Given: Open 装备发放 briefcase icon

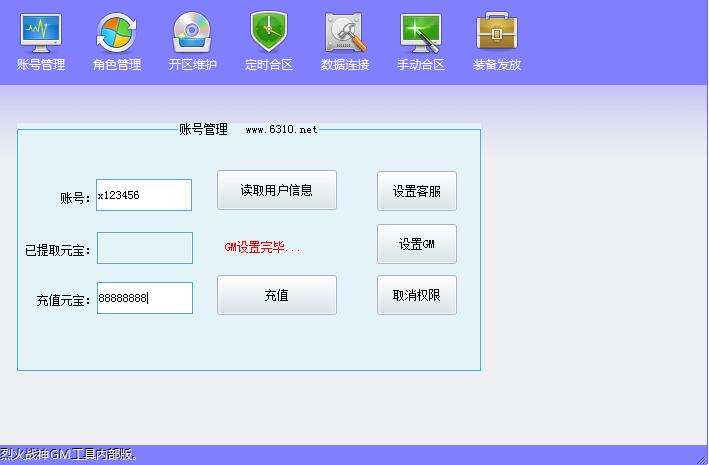Looking at the screenshot, I should (x=497, y=33).
